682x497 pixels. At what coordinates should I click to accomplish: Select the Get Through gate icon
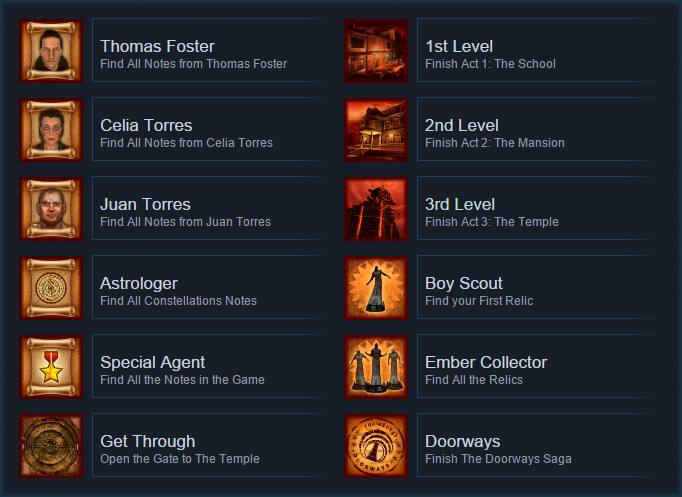(x=51, y=446)
